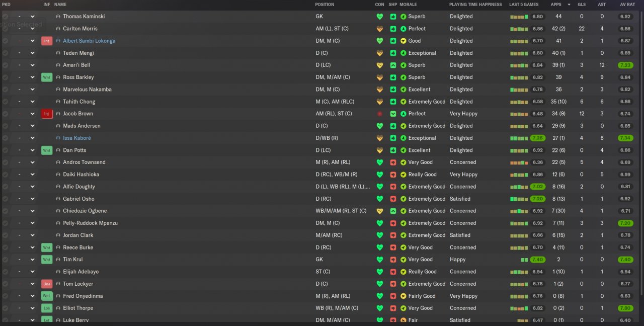Open the position dropdown for Issa Kaboré
Viewport: 644px width, 326px height.
coord(32,138)
